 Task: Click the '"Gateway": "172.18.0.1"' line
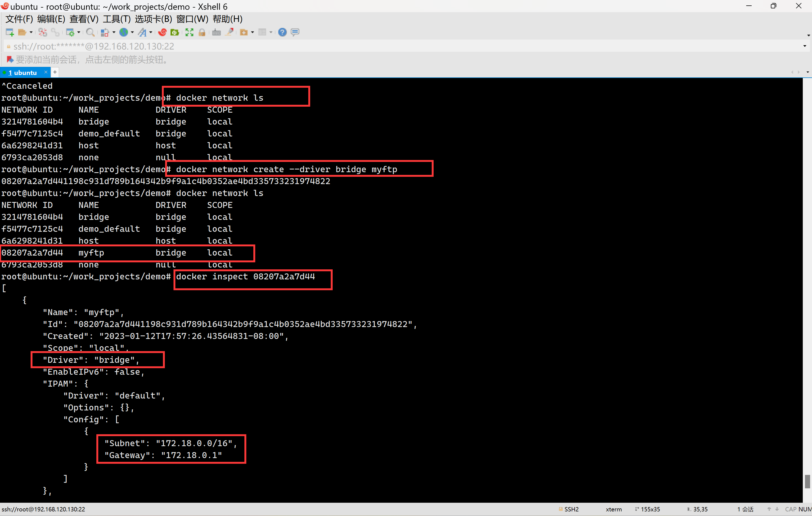pyautogui.click(x=163, y=455)
